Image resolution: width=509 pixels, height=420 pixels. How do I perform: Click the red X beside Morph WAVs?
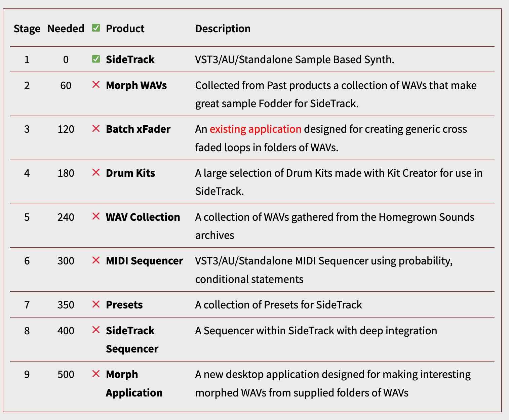click(96, 85)
